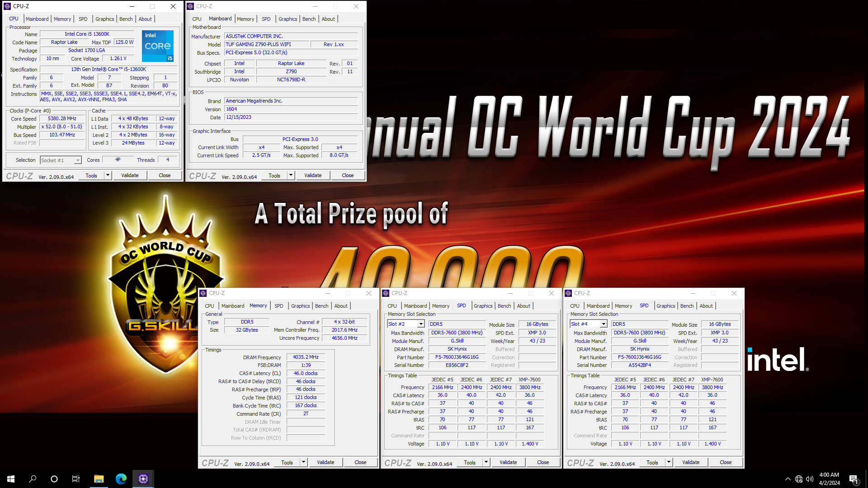
Task: Open CPU tab in Mainboard window
Action: (x=197, y=19)
